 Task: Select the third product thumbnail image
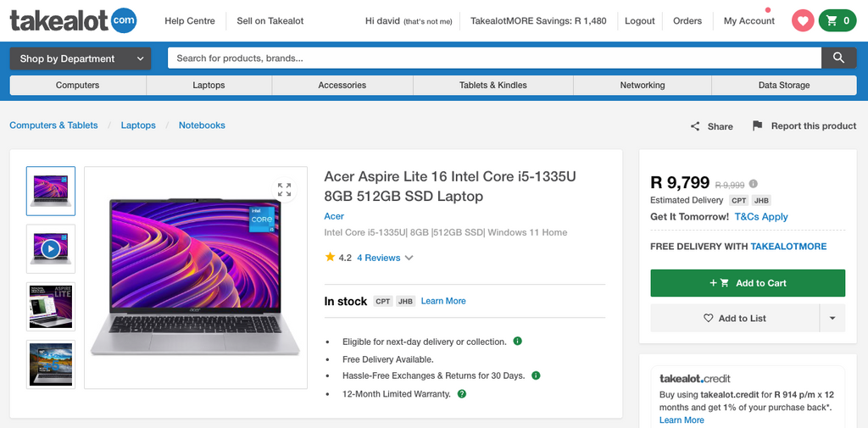[51, 306]
